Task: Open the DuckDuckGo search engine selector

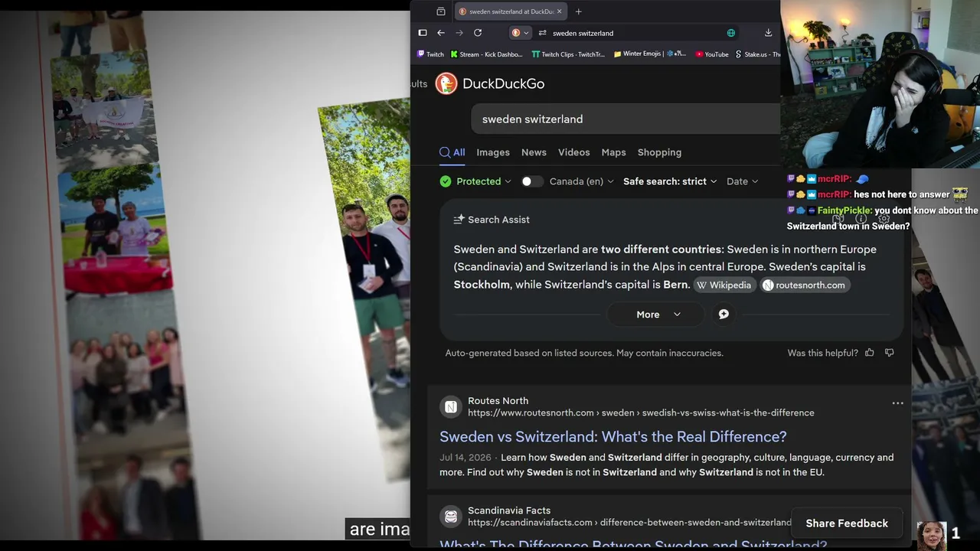Action: tap(520, 33)
